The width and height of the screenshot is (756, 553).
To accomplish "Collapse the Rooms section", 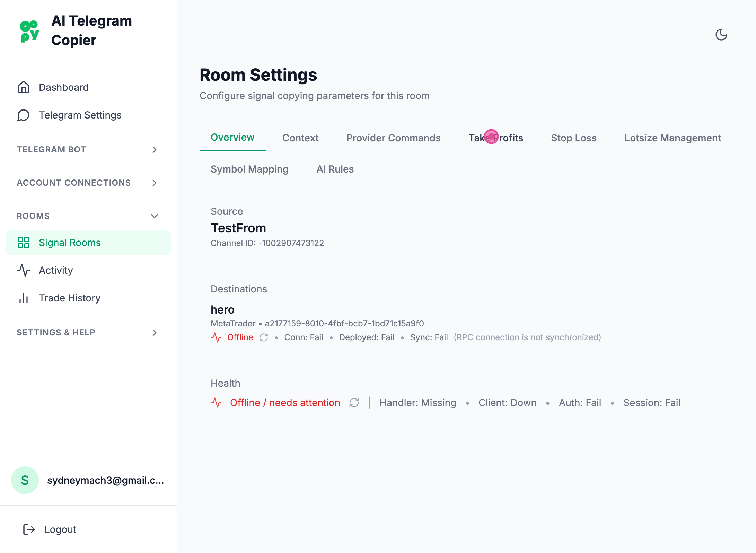I will (x=155, y=216).
